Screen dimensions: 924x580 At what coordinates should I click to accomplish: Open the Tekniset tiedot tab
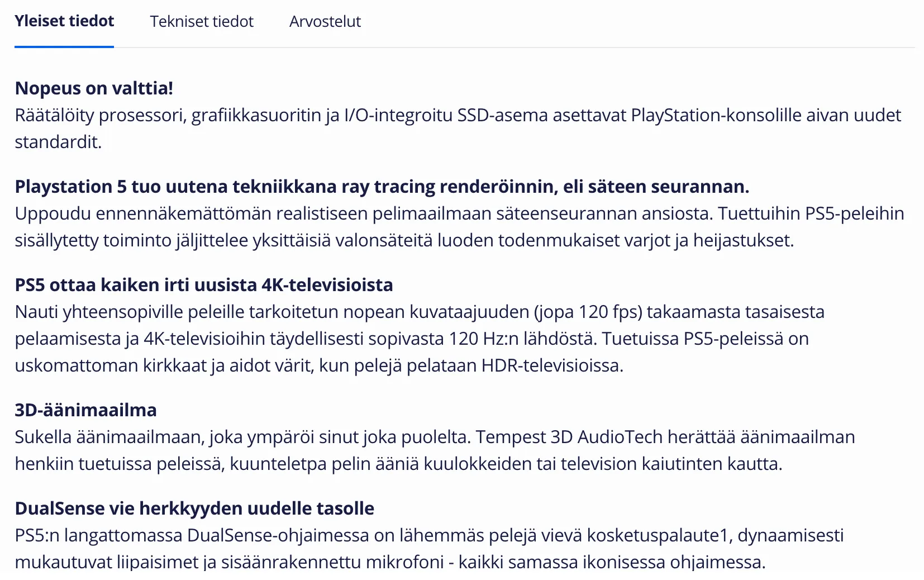tap(201, 22)
